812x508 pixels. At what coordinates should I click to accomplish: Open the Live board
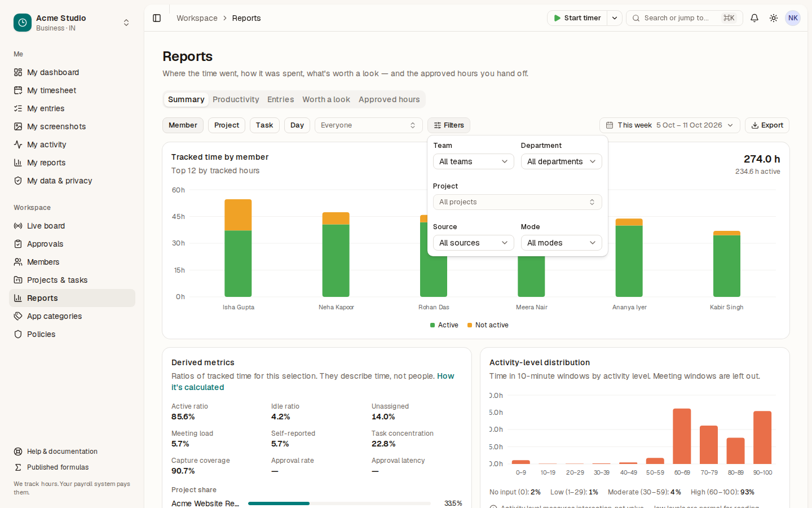tap(72, 226)
